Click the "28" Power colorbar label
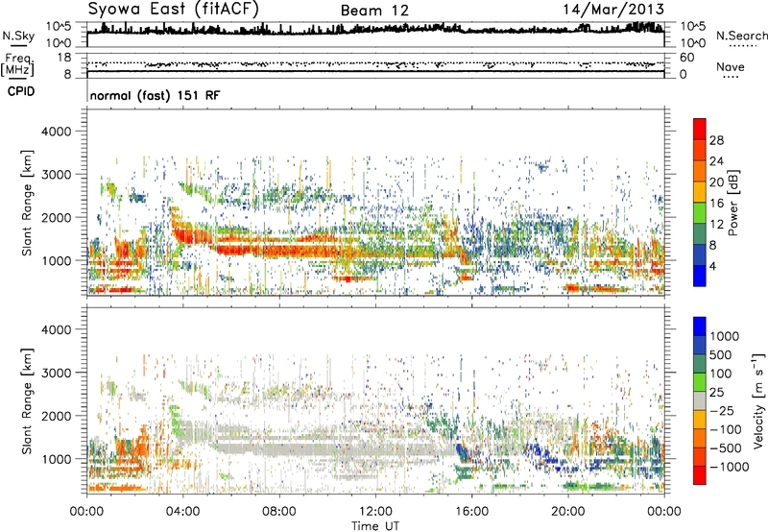Image resolution: width=768 pixels, height=532 pixels. pyautogui.click(x=716, y=140)
